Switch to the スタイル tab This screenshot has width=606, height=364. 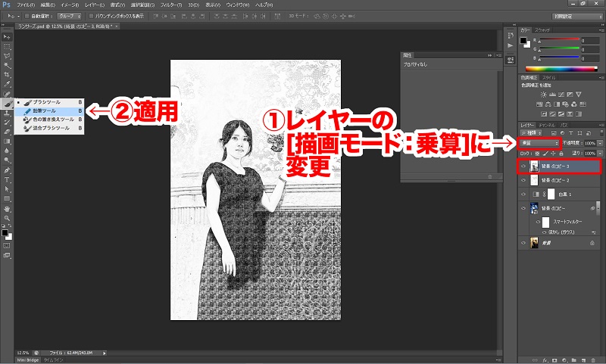click(x=548, y=78)
